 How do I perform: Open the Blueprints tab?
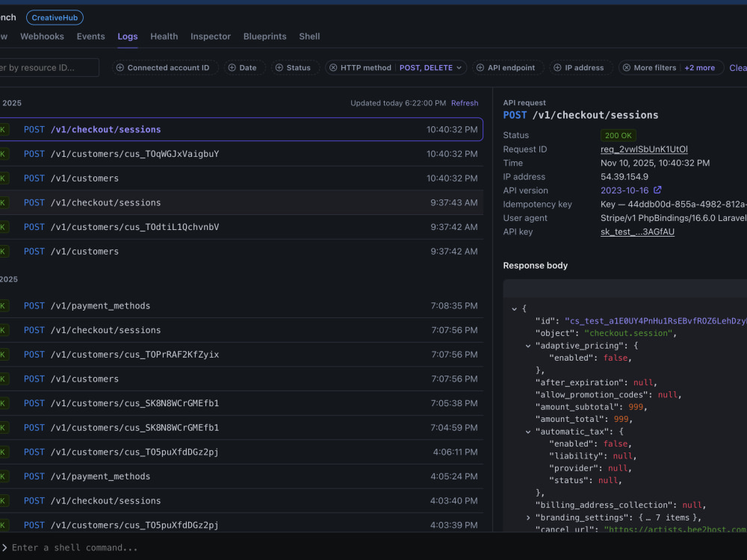coord(265,36)
